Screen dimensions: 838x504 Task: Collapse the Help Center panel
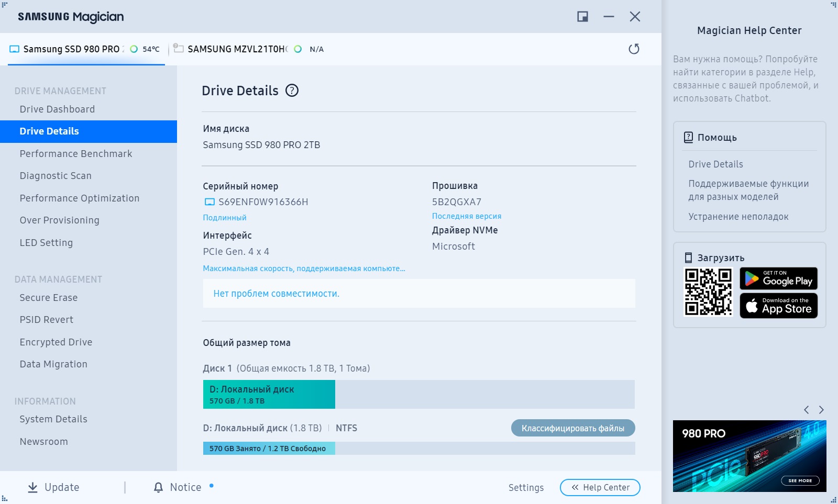[x=600, y=487]
